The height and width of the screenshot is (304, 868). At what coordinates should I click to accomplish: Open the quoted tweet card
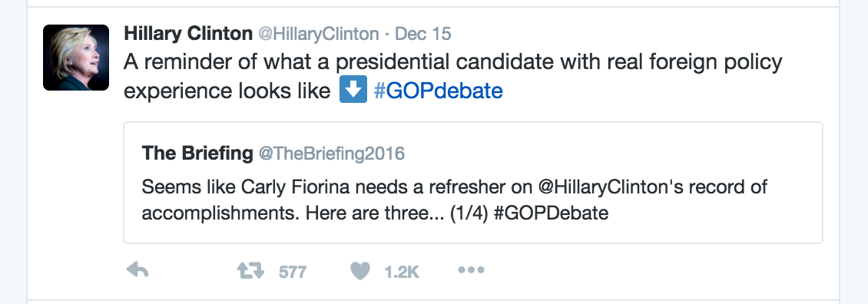pos(472,183)
